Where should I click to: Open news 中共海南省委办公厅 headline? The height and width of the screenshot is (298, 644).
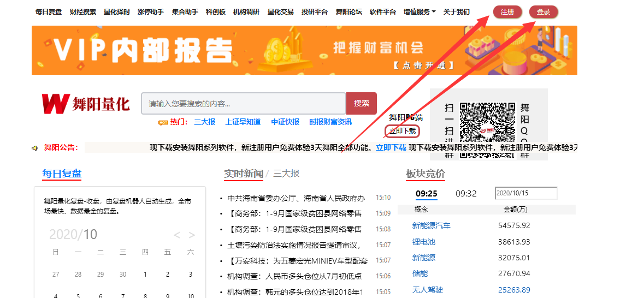click(x=296, y=198)
